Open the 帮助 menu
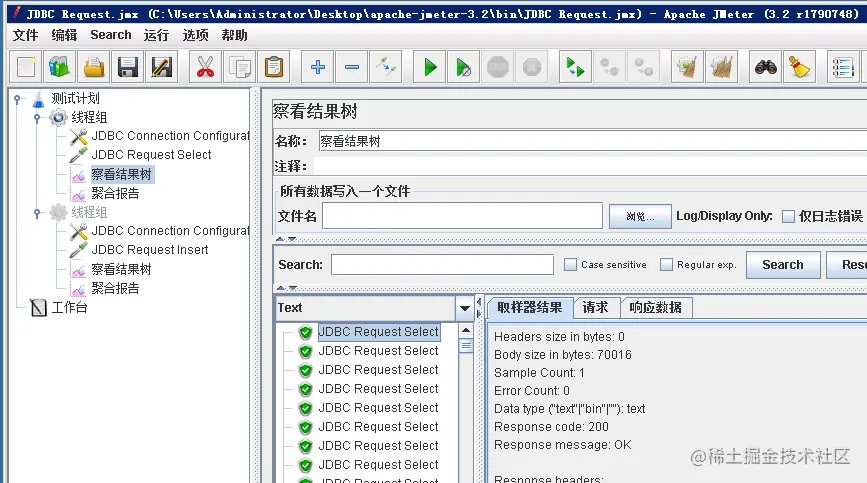This screenshot has width=867, height=483. pyautogui.click(x=234, y=35)
